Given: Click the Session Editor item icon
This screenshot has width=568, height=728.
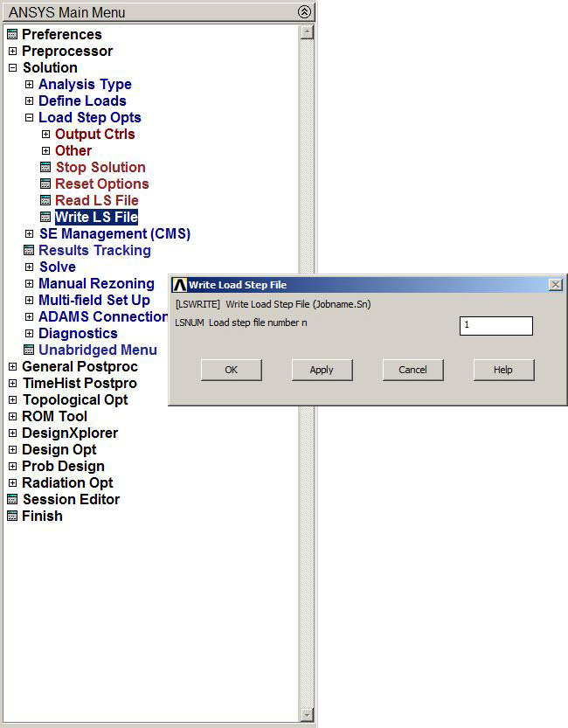Looking at the screenshot, I should tap(12, 500).
